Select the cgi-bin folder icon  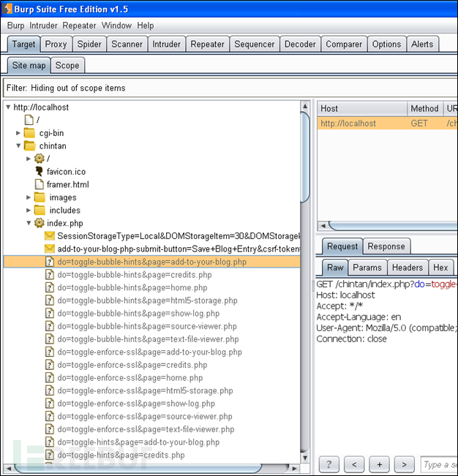(x=29, y=133)
